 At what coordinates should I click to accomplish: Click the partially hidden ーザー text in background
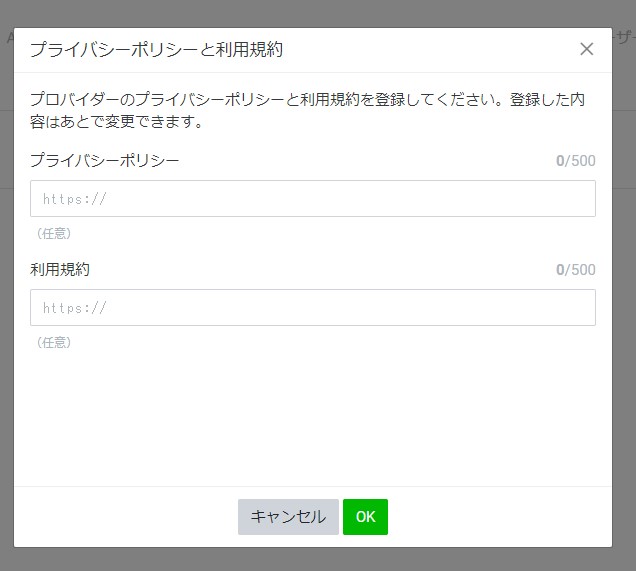(x=624, y=38)
